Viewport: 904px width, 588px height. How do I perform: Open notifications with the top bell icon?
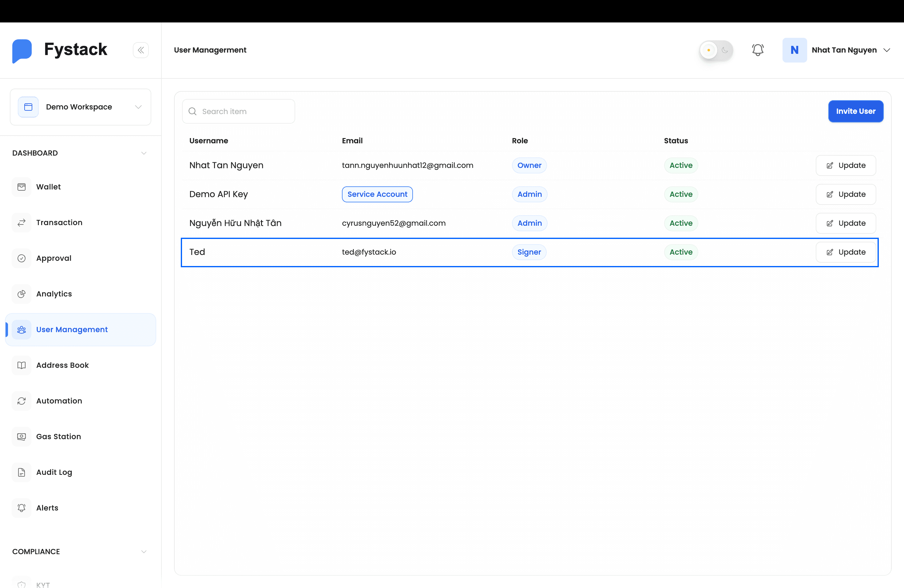pos(758,50)
